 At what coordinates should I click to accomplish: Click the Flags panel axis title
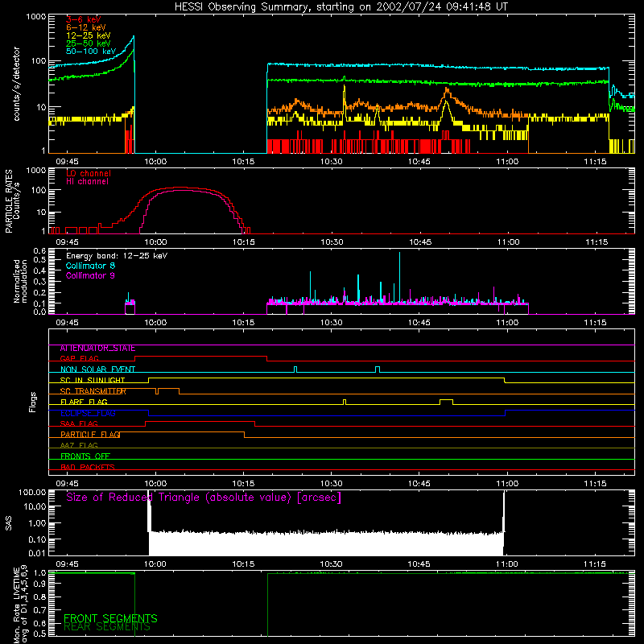(32, 402)
